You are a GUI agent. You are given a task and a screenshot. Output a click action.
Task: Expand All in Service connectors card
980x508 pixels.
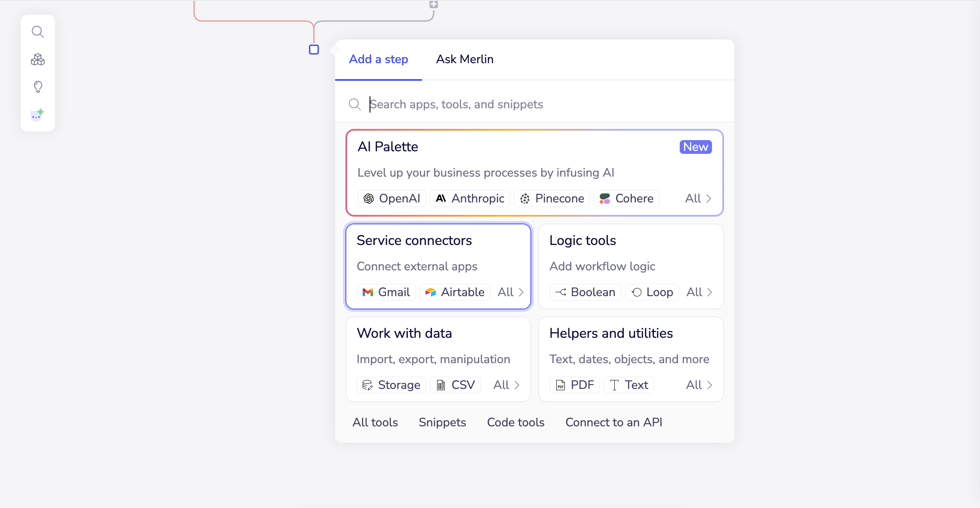pyautogui.click(x=511, y=292)
